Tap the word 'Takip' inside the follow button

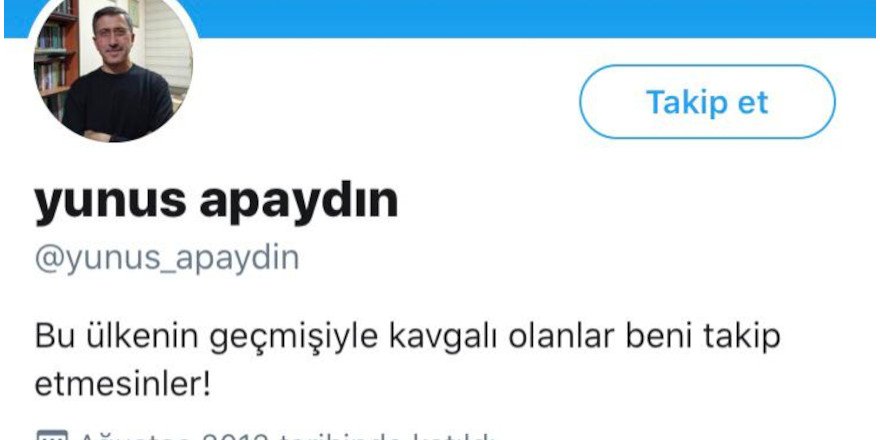[x=680, y=102]
